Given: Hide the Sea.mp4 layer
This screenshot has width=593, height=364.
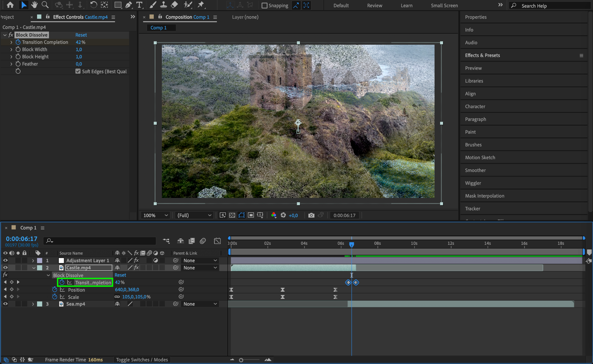Looking at the screenshot, I should pyautogui.click(x=5, y=304).
